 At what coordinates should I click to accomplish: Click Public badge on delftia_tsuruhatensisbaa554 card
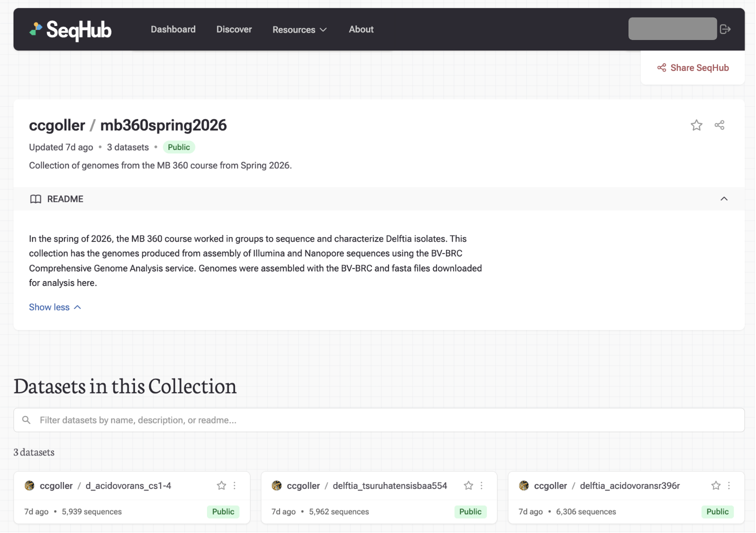[470, 511]
